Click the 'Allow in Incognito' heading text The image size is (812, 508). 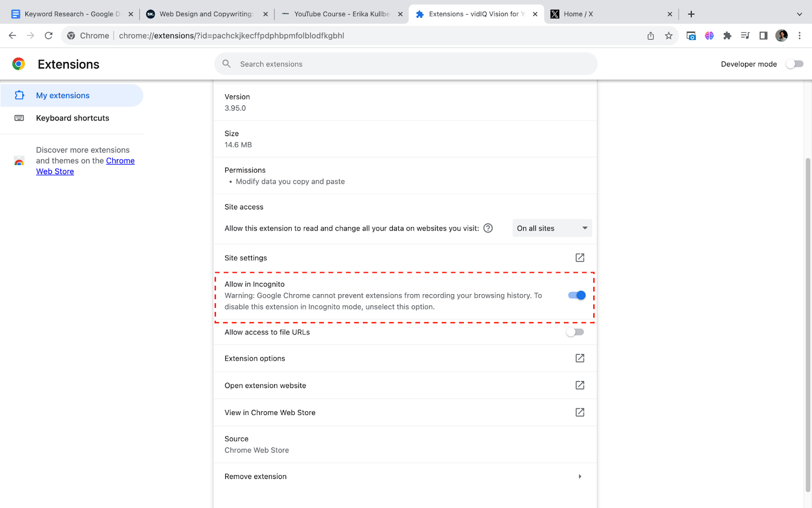pyautogui.click(x=255, y=284)
